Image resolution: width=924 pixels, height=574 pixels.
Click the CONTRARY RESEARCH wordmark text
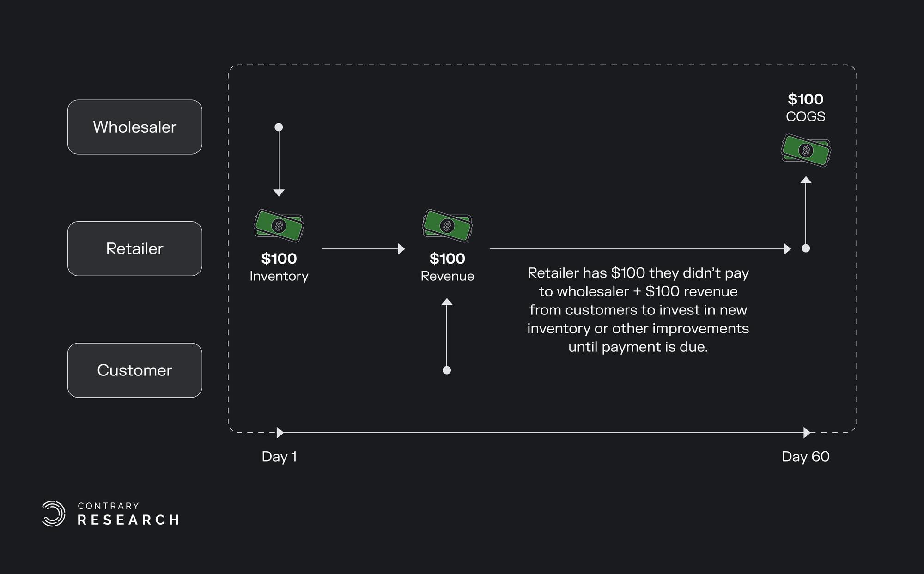tap(128, 514)
